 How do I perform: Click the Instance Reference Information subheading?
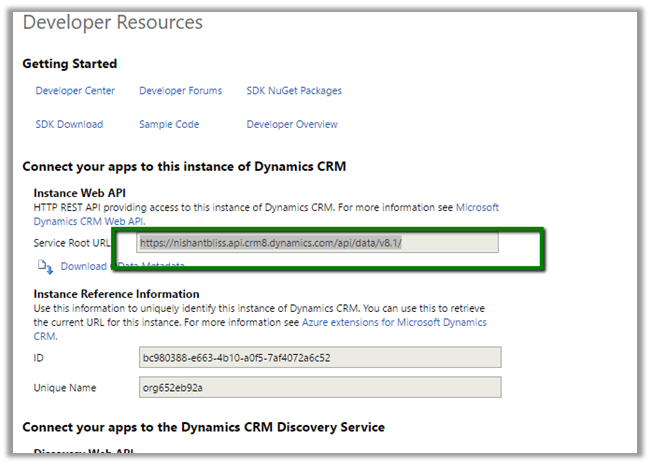[x=116, y=294]
